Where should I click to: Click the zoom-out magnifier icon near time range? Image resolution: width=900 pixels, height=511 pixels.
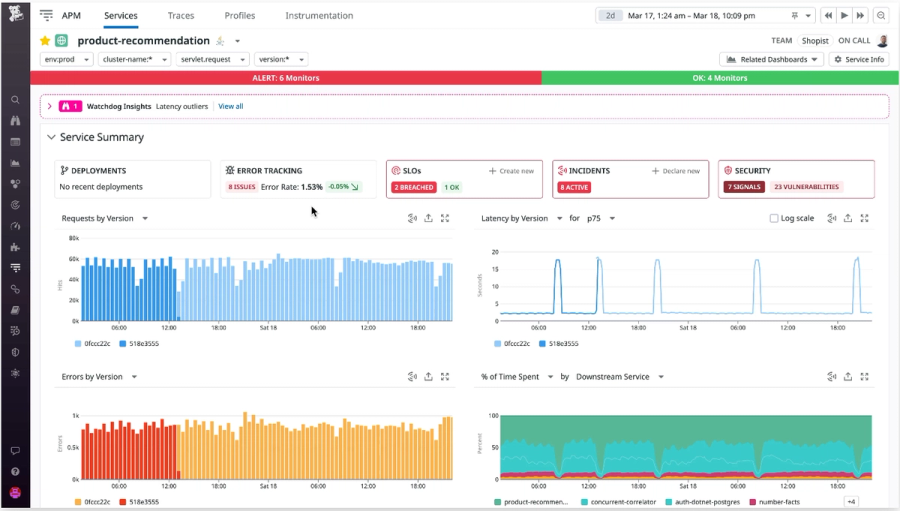tap(880, 16)
